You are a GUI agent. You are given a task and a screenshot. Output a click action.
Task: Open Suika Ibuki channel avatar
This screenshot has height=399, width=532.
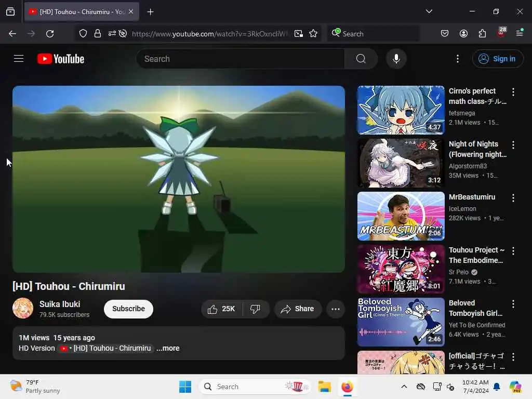pyautogui.click(x=23, y=308)
